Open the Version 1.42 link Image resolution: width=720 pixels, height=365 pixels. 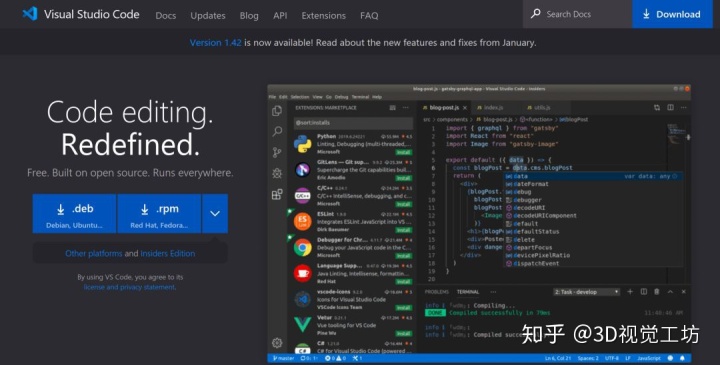(215, 43)
